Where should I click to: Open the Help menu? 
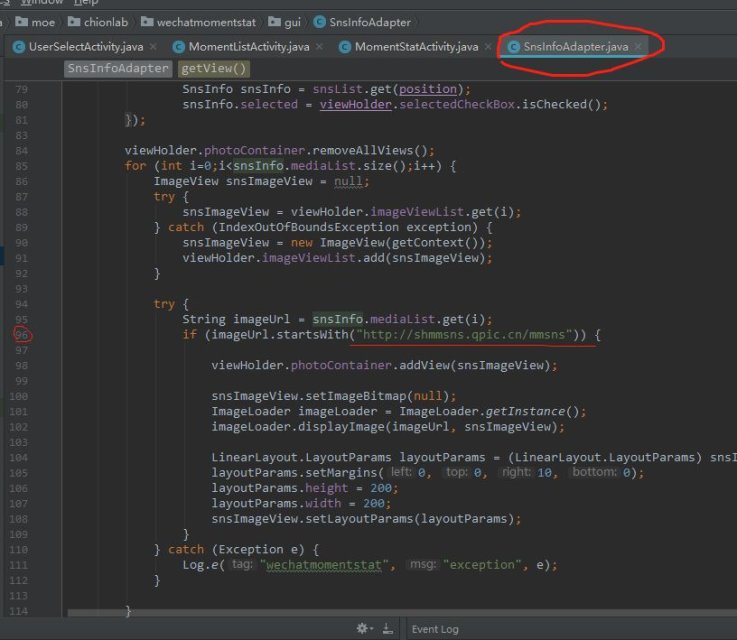(88, 3)
